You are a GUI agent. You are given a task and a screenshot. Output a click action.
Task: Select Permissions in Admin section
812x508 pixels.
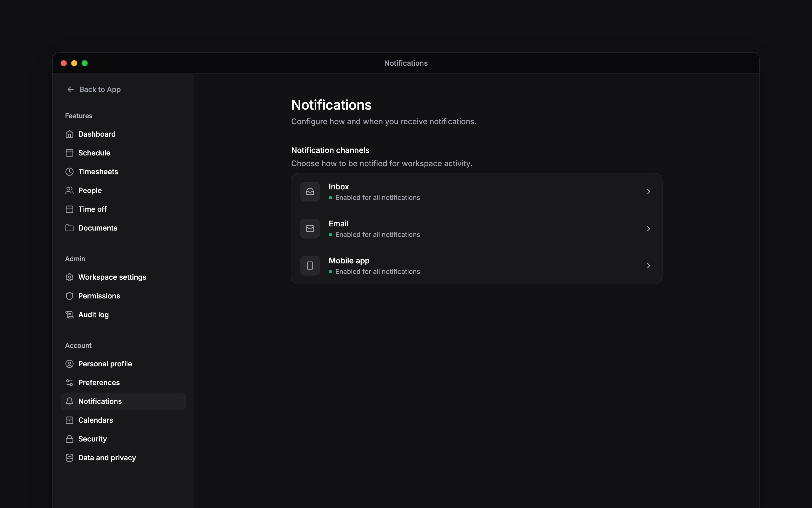[x=123, y=296]
